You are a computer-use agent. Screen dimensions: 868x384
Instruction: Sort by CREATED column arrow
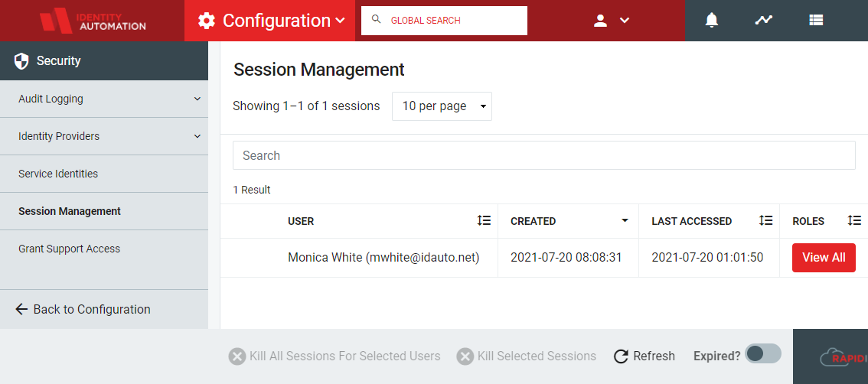click(625, 221)
